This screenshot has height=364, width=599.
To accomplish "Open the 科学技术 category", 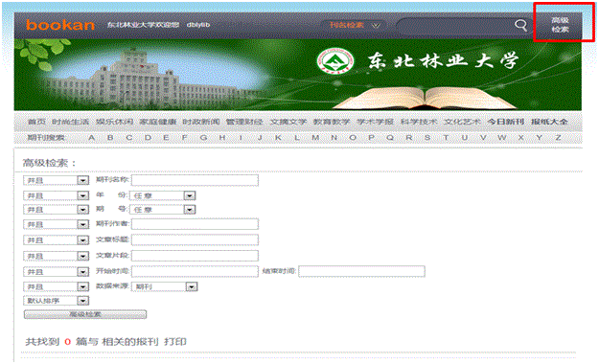I will pos(419,122).
